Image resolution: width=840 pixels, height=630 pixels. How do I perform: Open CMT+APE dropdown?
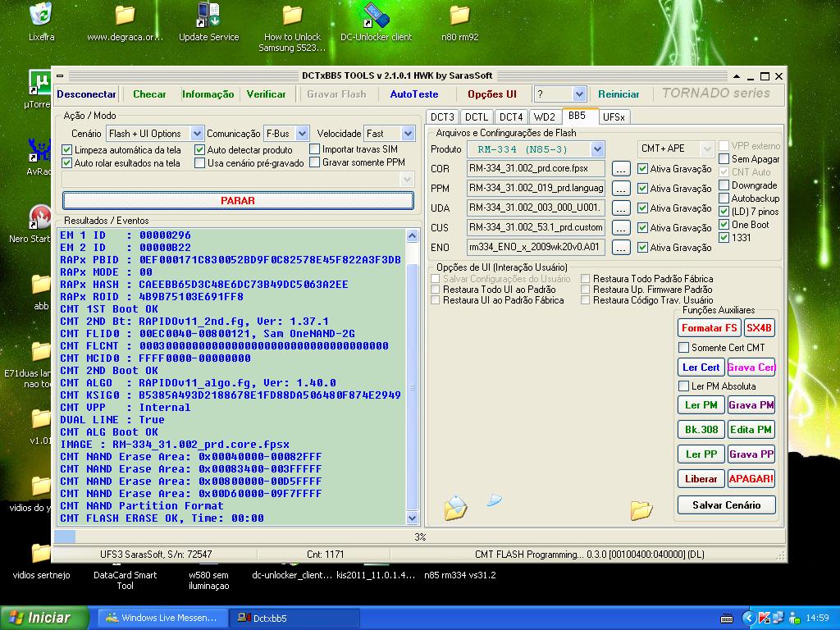[x=708, y=148]
